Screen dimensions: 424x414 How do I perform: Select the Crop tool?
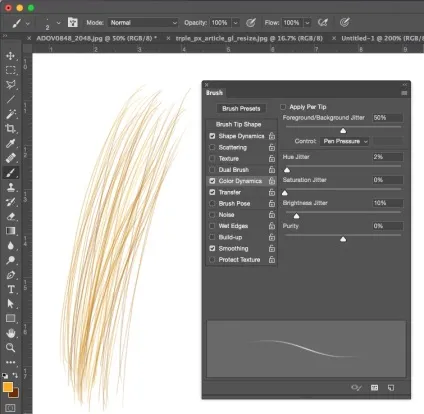10,128
